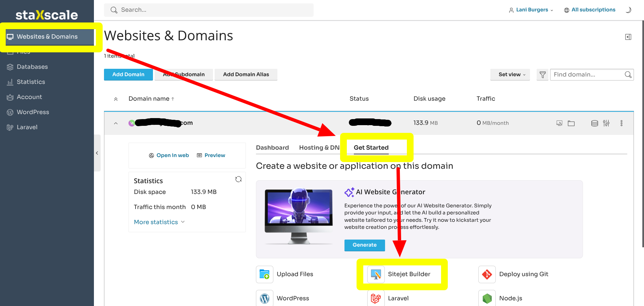Image resolution: width=644 pixels, height=306 pixels.
Task: Click the Traffic column header
Action: pyautogui.click(x=486, y=99)
